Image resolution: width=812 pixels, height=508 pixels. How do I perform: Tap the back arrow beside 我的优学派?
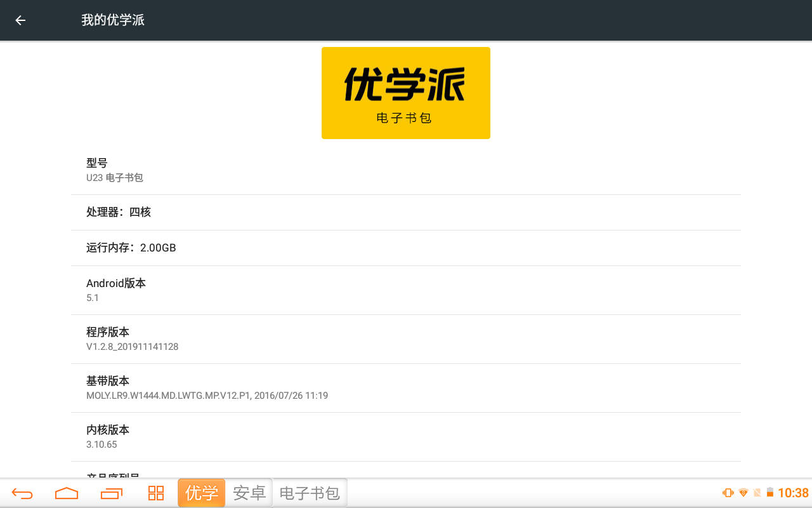pos(20,20)
